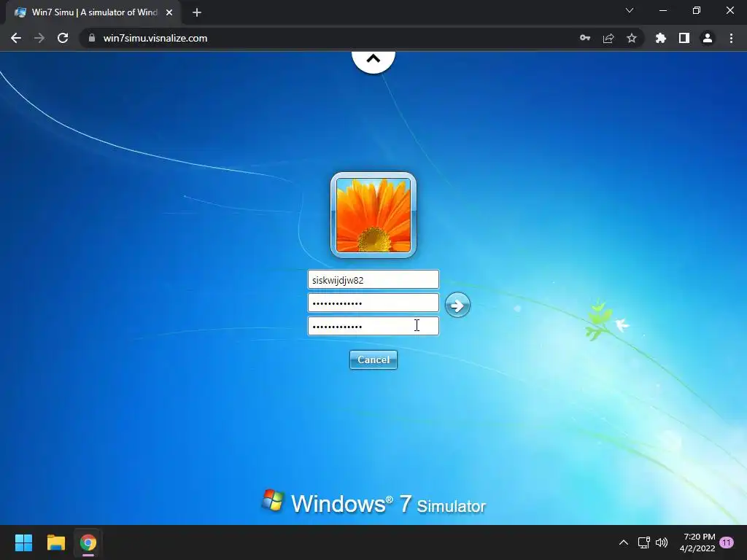Screen dimensions: 747x560
Task: Click the share page icon
Action: (x=608, y=38)
